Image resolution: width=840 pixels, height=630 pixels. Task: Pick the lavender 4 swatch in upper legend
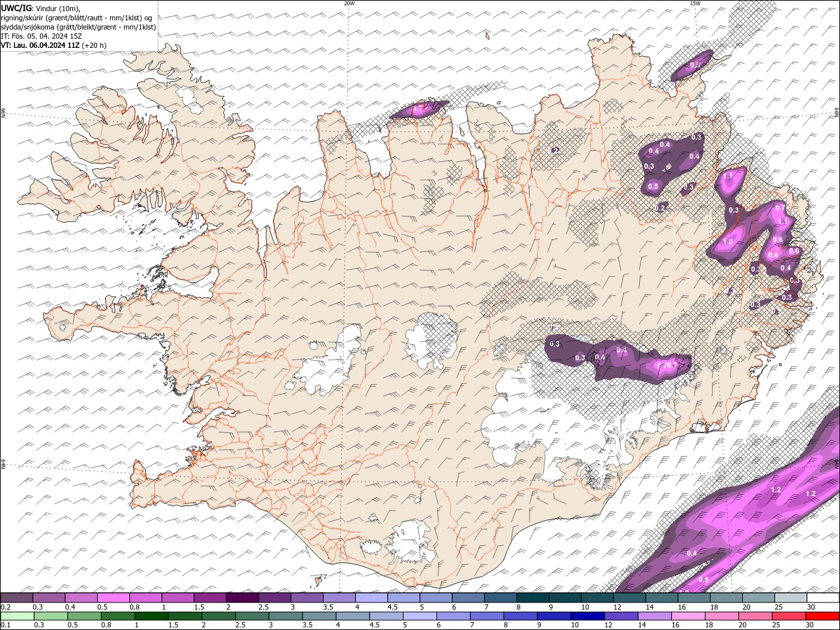click(x=371, y=598)
